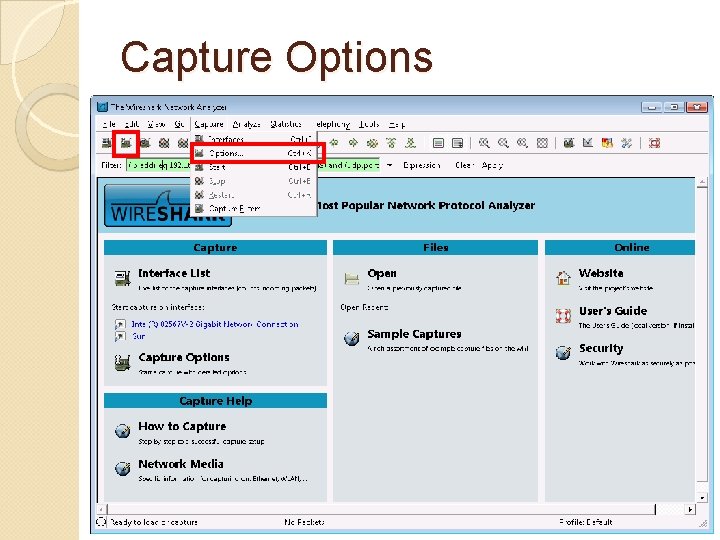Click into the display Filter input field
This screenshot has width=720, height=540.
253,165
